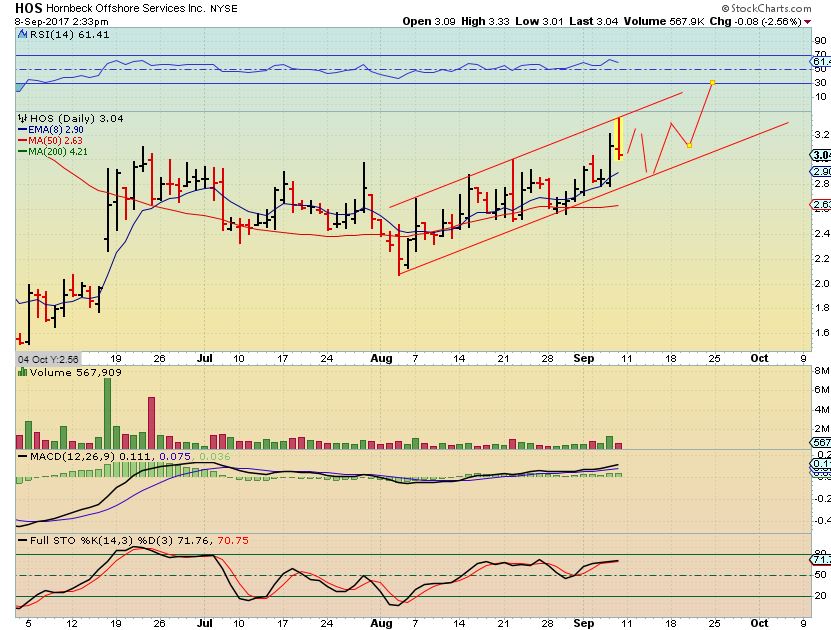This screenshot has width=831, height=630.
Task: Click the 90 label on RSI axis
Action: pos(820,41)
